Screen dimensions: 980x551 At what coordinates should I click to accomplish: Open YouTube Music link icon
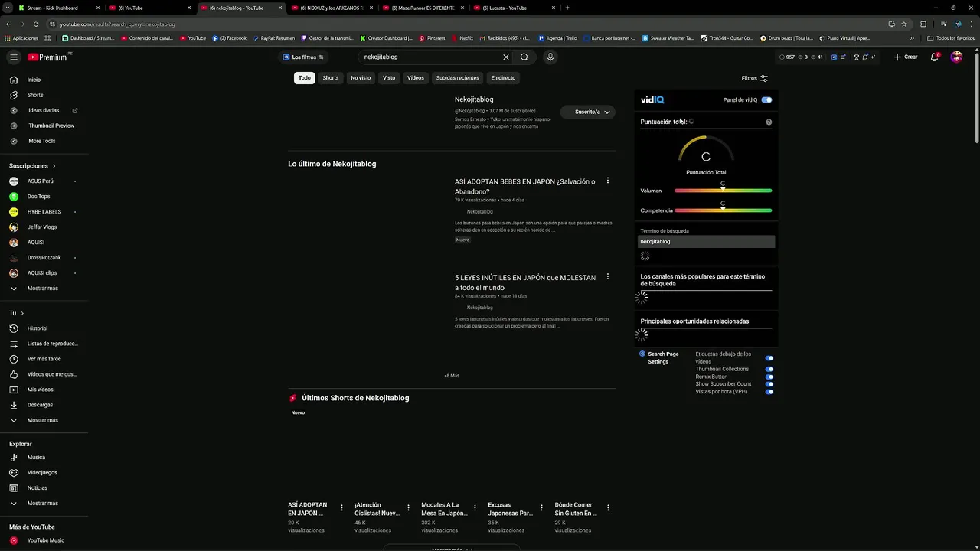[14, 540]
